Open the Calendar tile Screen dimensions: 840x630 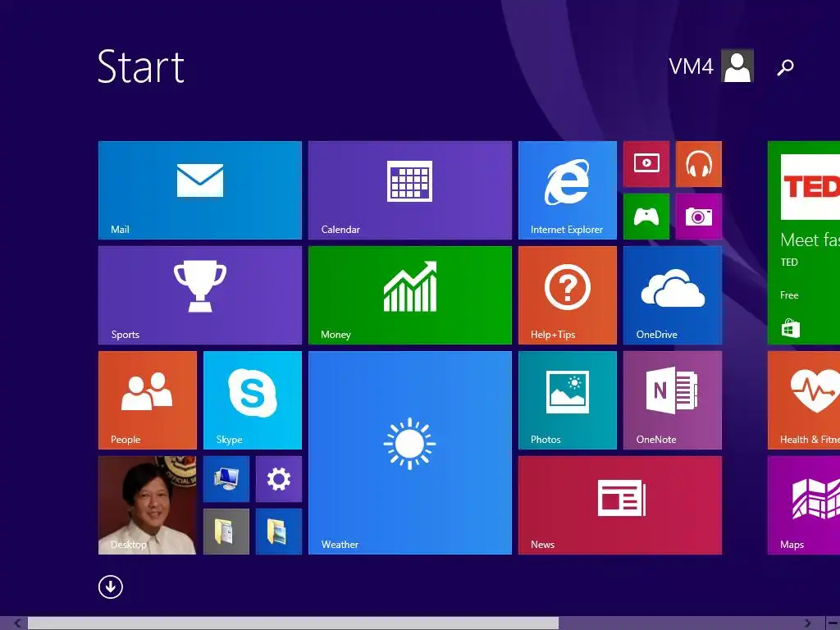pyautogui.click(x=410, y=190)
